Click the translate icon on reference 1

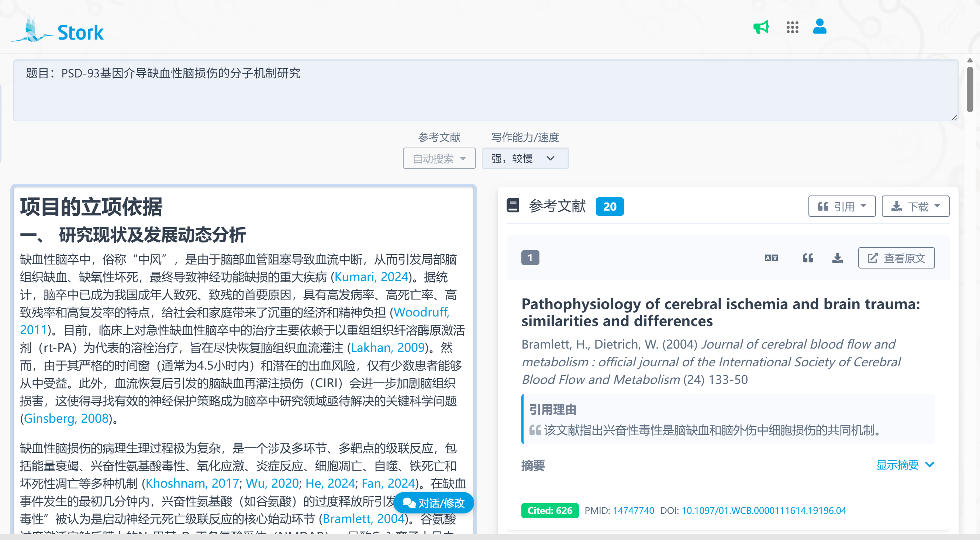771,258
